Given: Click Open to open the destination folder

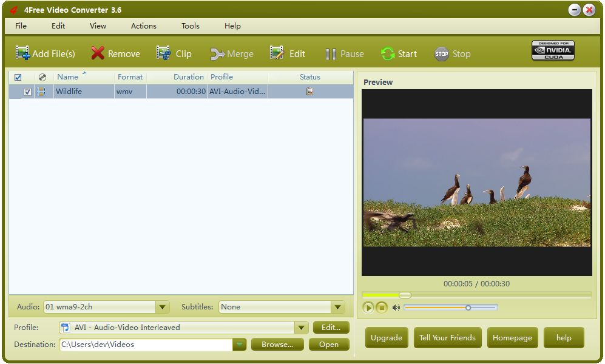Looking at the screenshot, I should click(329, 345).
